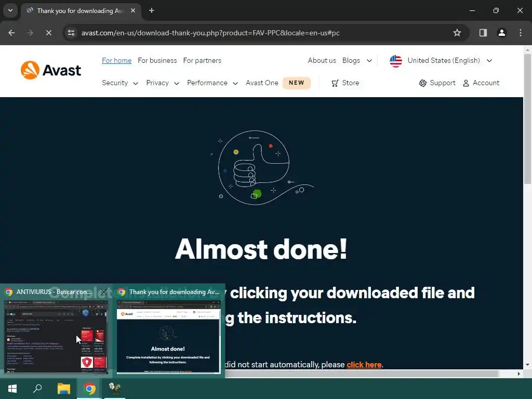Open Windows taskbar search
The height and width of the screenshot is (399, 532).
37,389
